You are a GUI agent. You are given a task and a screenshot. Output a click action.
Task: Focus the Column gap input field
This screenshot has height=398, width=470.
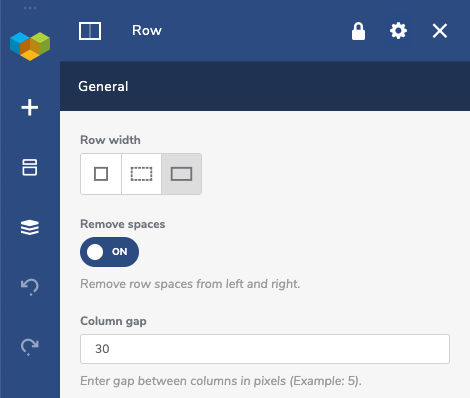pos(265,349)
